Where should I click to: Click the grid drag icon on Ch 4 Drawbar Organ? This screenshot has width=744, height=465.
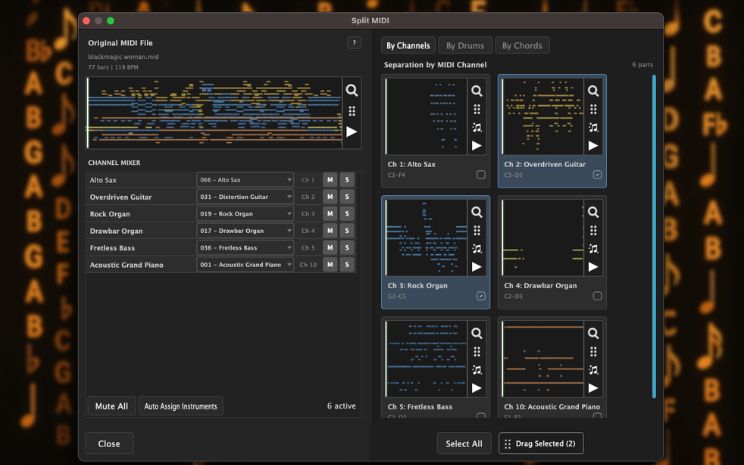[x=593, y=231]
